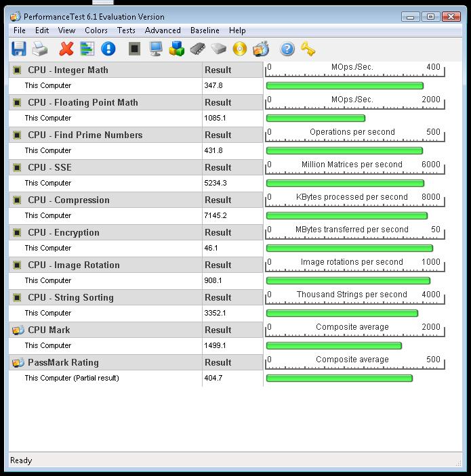Viewport: 471px width, 476px height.
Task: Select the CPU - String Sorting header
Action: [x=70, y=297]
